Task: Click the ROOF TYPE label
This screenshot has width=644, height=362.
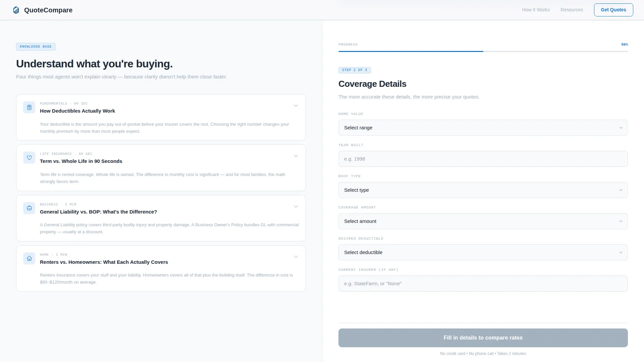Action: (350, 176)
